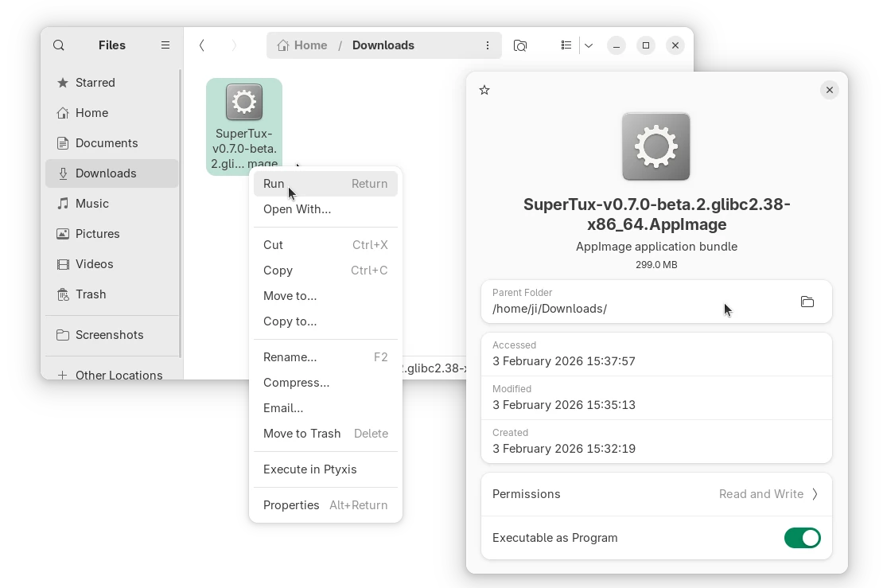This screenshot has height=588, width=883.
Task: Select Run from context menu
Action: (x=274, y=184)
